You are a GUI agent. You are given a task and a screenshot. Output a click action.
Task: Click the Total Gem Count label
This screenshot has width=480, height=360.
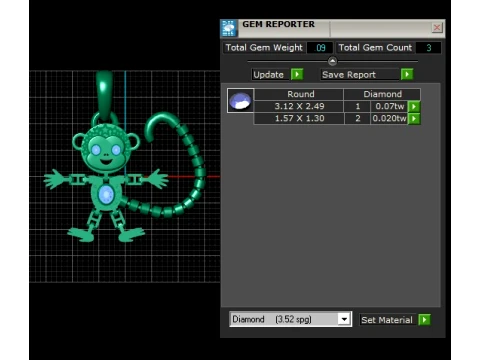click(x=375, y=48)
